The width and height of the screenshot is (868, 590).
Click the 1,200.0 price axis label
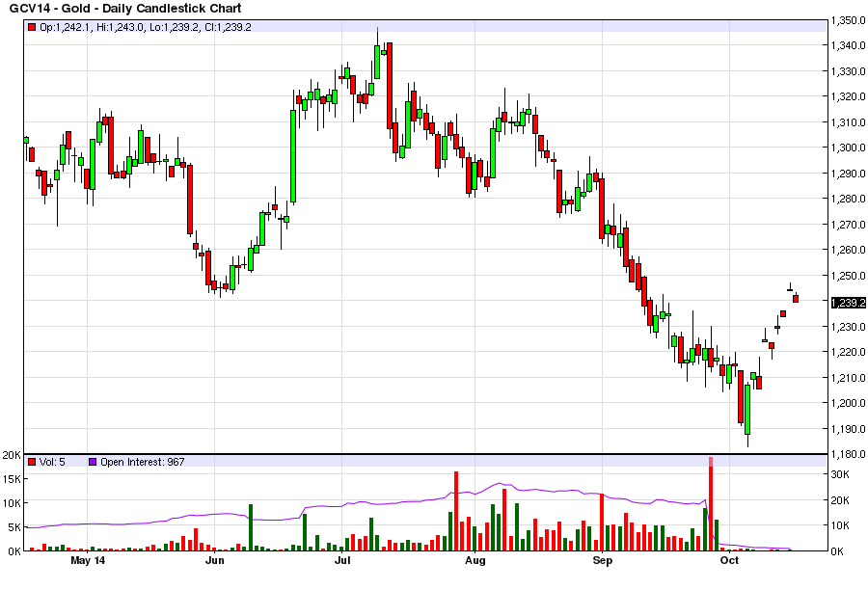click(x=848, y=403)
